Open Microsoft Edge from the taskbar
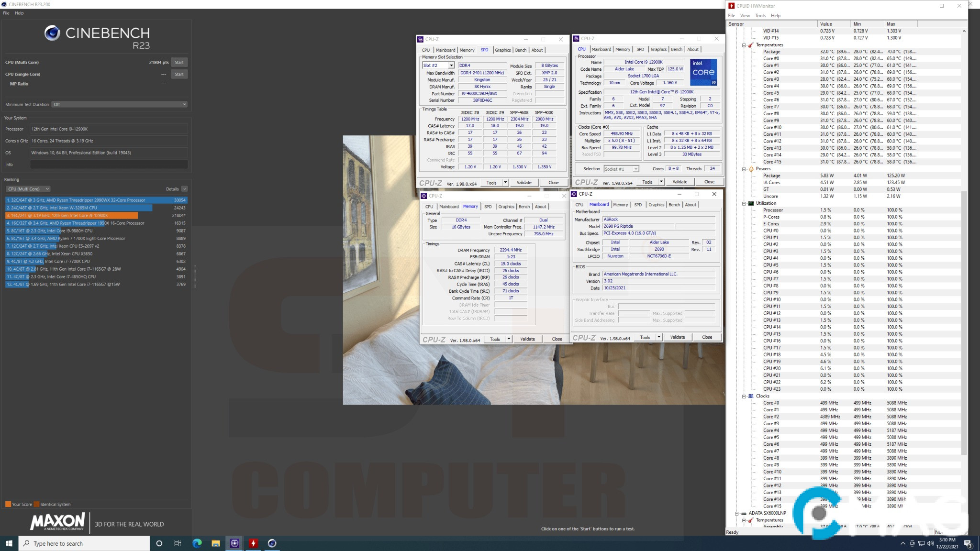The image size is (980, 551). (x=197, y=543)
